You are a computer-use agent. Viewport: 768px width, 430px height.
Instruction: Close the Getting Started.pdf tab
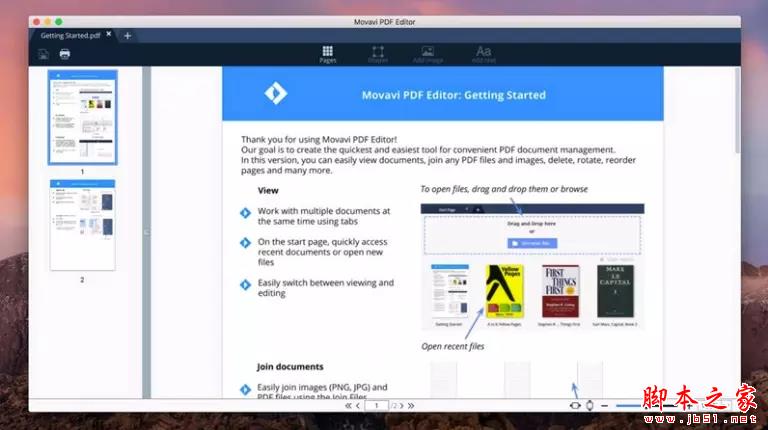109,34
